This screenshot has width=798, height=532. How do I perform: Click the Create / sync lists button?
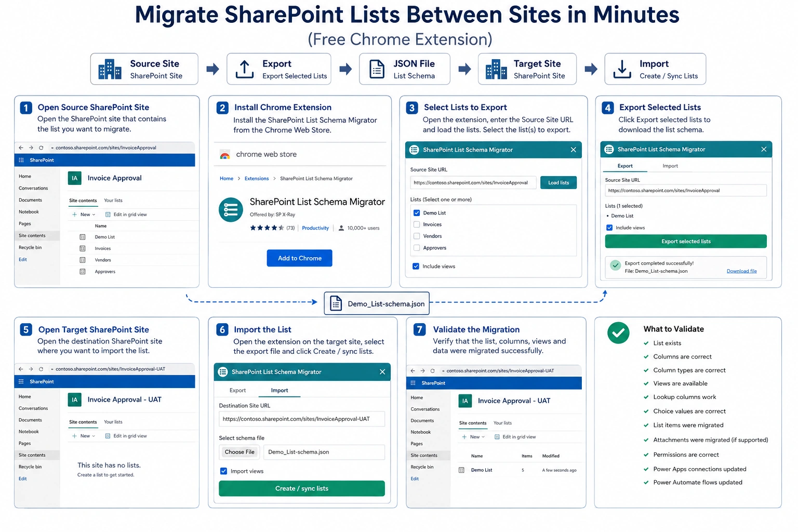[302, 488]
